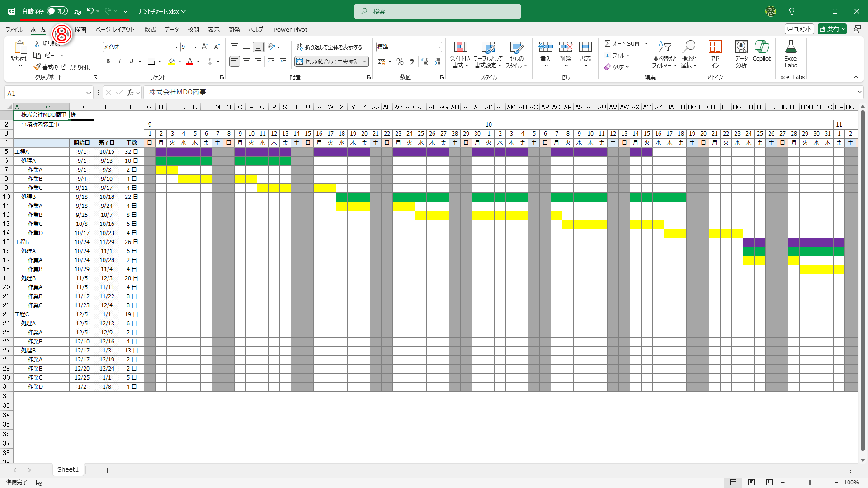Image resolution: width=868 pixels, height=488 pixels.
Task: Toggle the AutoSave switch
Action: pyautogui.click(x=57, y=11)
